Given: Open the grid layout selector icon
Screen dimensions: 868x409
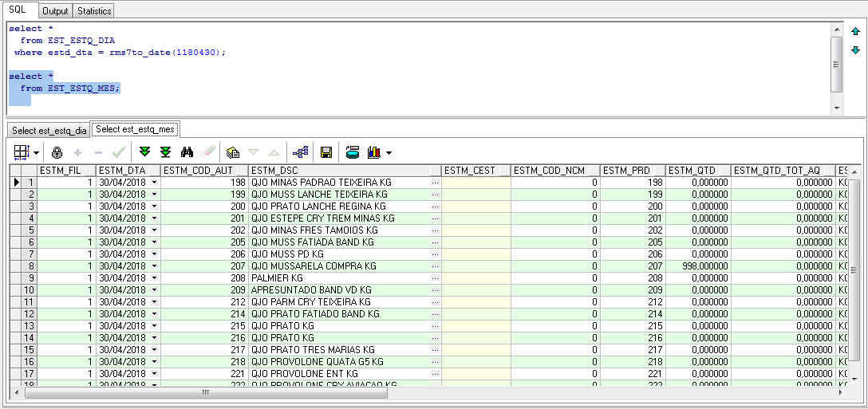Looking at the screenshot, I should tap(21, 151).
